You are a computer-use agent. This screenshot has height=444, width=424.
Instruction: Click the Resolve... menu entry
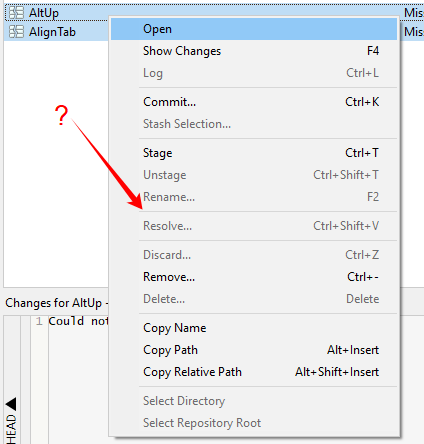click(254, 226)
